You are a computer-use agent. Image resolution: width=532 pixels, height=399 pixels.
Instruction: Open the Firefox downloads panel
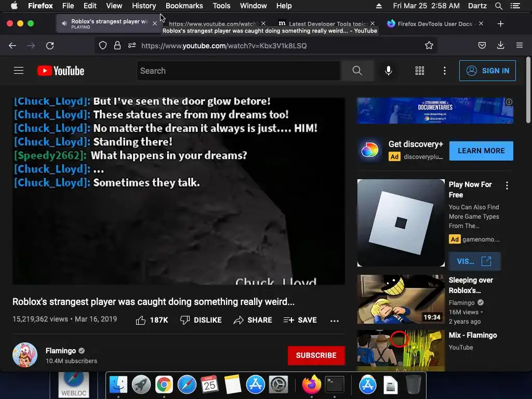click(x=500, y=46)
